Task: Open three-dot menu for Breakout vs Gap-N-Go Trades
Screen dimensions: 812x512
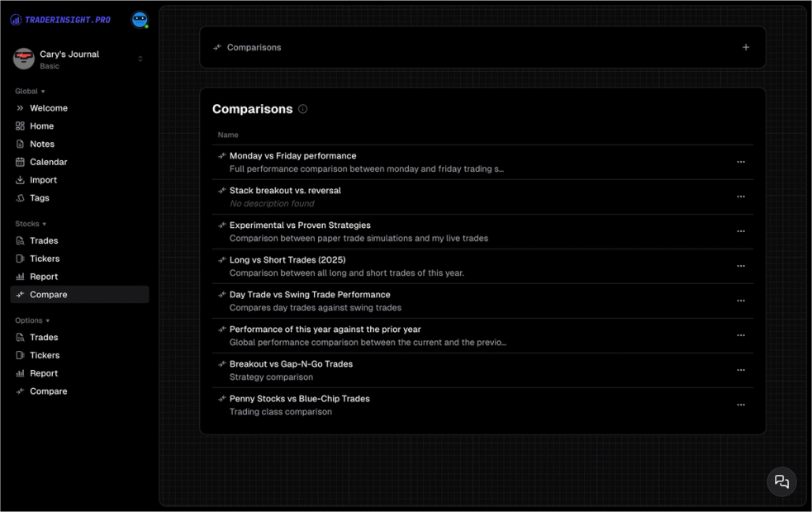Action: point(741,370)
